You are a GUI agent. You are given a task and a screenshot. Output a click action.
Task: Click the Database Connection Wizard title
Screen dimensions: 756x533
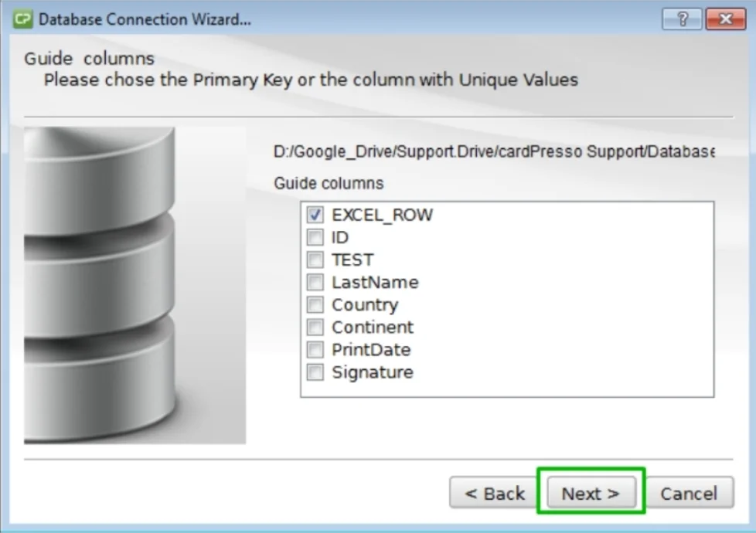[145, 19]
